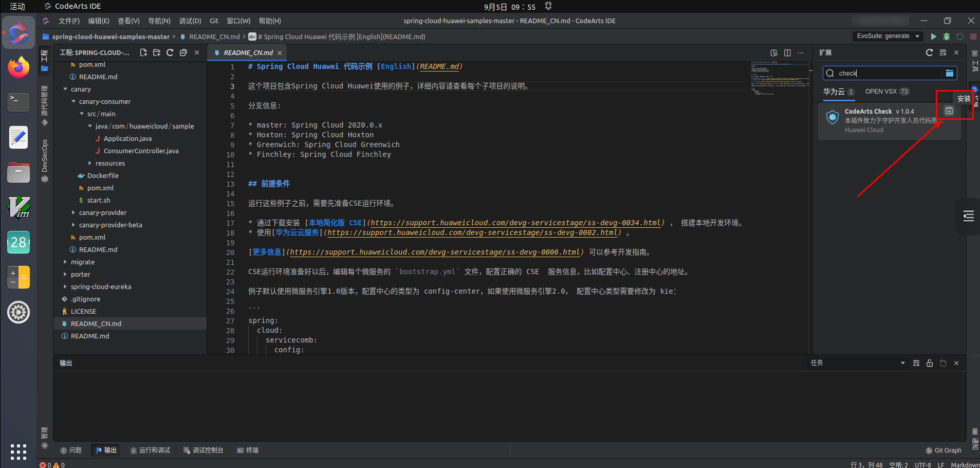
Task: Collapse the canary-consumer folder
Action: pos(73,102)
